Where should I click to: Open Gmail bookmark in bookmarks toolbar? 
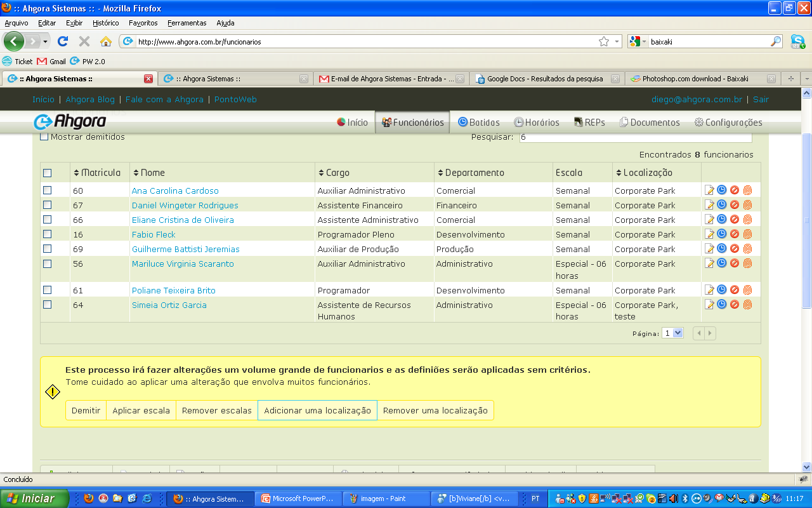coord(51,62)
